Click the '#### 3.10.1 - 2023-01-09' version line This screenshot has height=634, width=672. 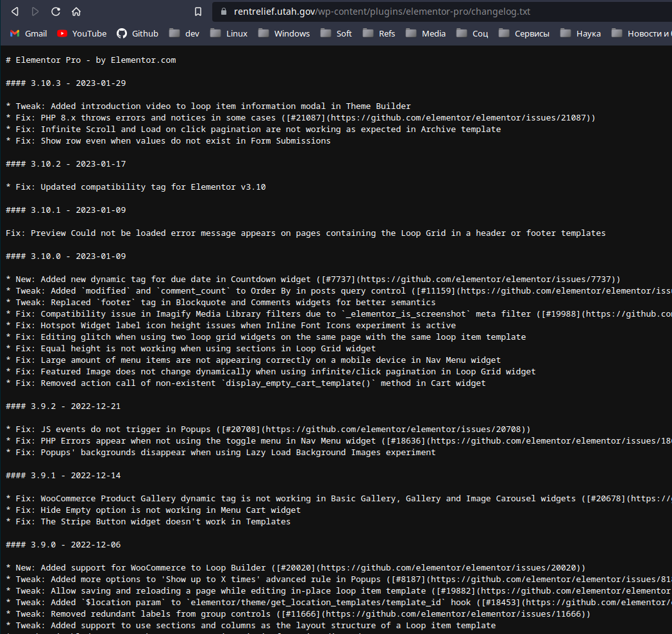[66, 210]
